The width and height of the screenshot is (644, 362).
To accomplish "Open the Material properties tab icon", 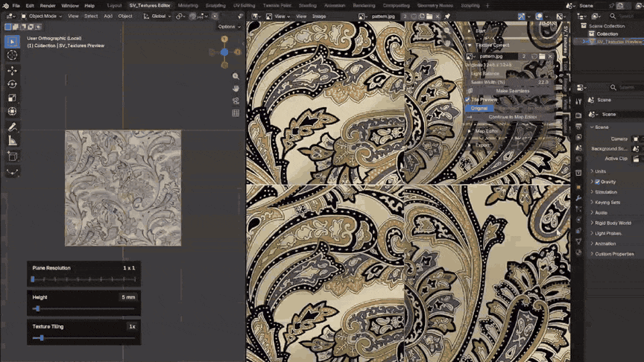I will pyautogui.click(x=578, y=253).
